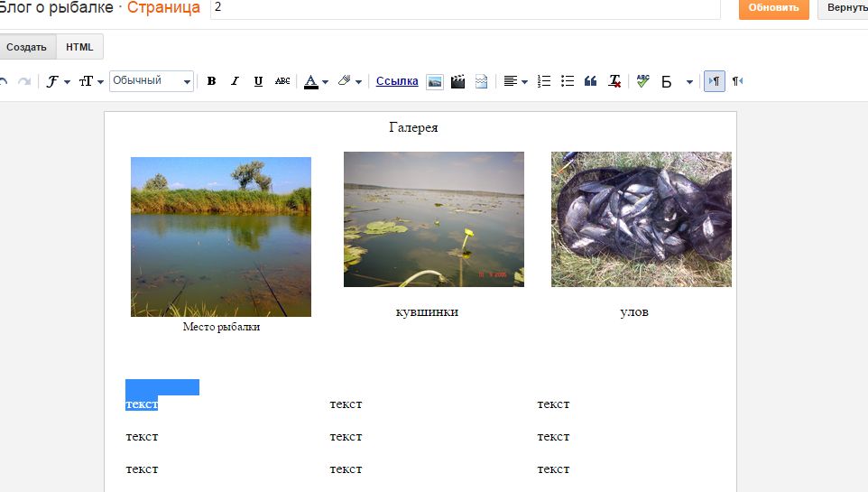868x492 pixels.
Task: Remove formatting from selection
Action: (614, 81)
